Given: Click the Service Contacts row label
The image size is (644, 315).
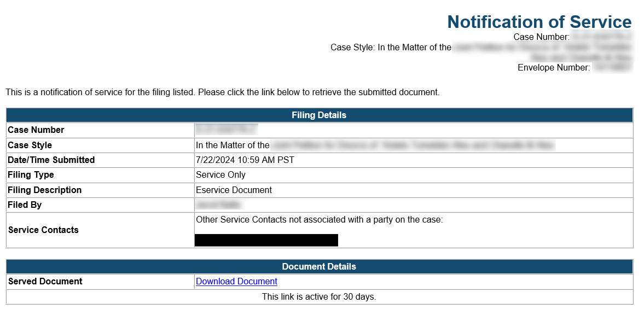Looking at the screenshot, I should tap(43, 230).
